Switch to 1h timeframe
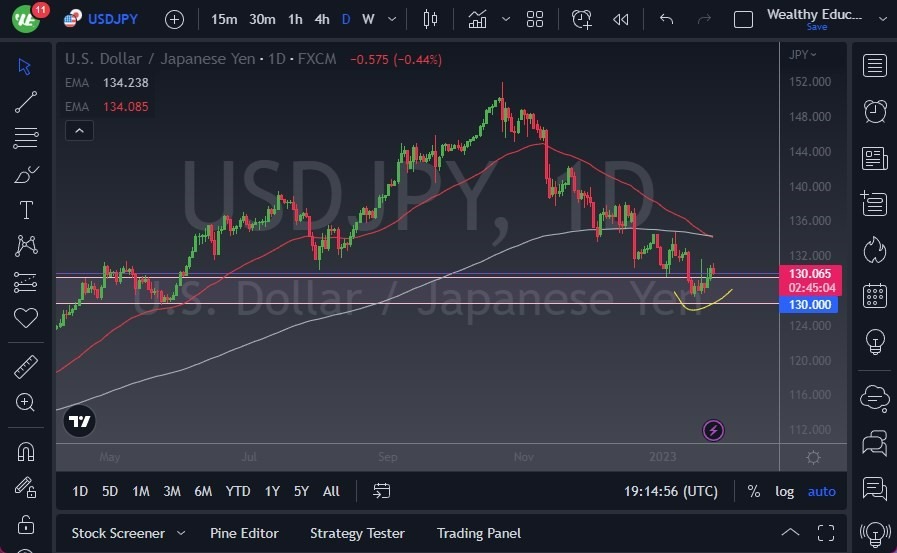This screenshot has width=897, height=553. click(x=295, y=19)
